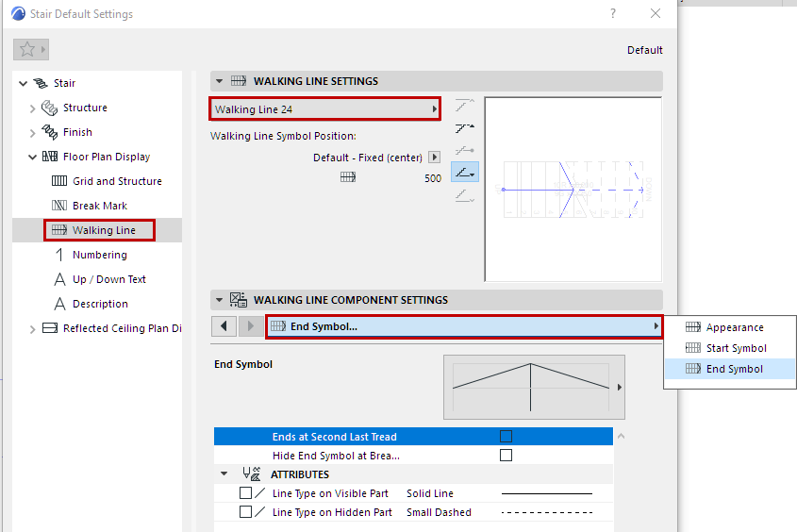The width and height of the screenshot is (797, 532).
Task: Click the End Symbol preview thumbnail
Action: coord(530,387)
